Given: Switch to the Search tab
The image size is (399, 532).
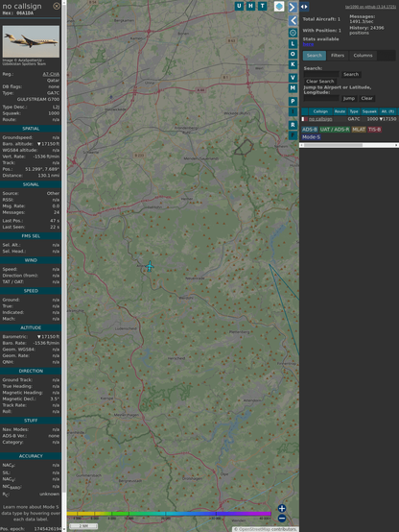Looking at the screenshot, I should click(x=315, y=56).
